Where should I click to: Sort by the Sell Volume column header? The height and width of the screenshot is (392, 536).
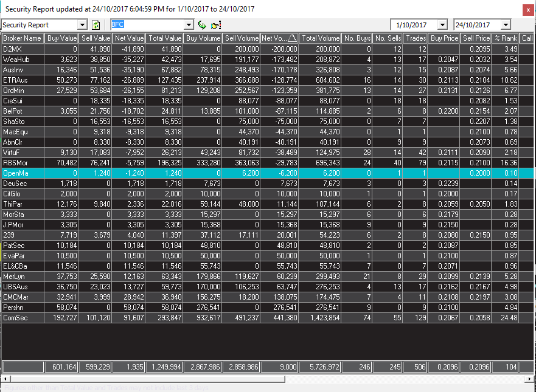point(241,38)
